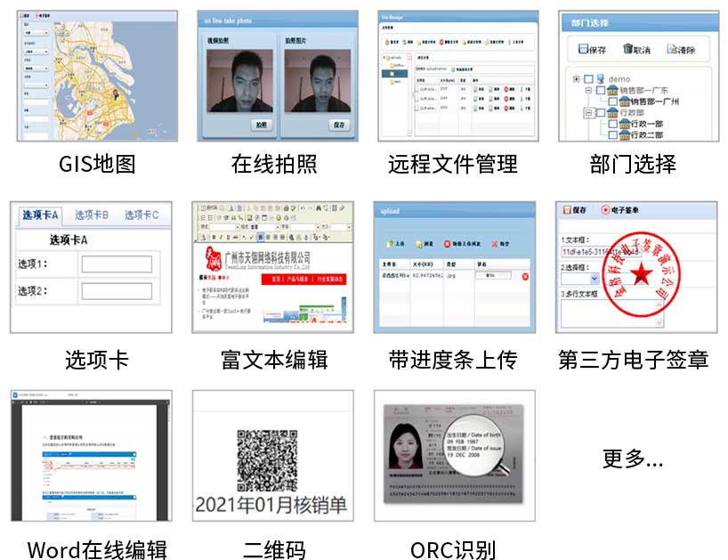This screenshot has height=560, width=728.
Task: Select the highlighted folder in file tree
Action: pos(394,73)
